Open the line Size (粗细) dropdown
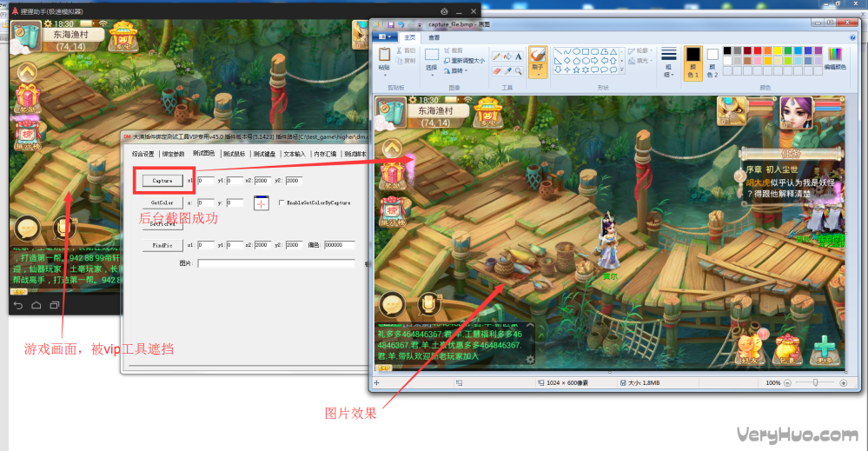Viewport: 868px width, 451px height. pyautogui.click(x=669, y=62)
